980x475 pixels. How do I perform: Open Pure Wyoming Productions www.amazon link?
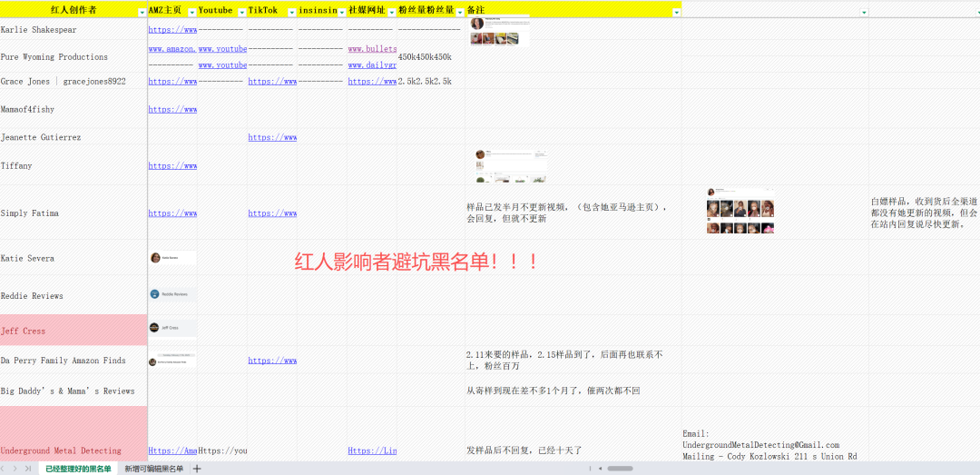pos(172,49)
